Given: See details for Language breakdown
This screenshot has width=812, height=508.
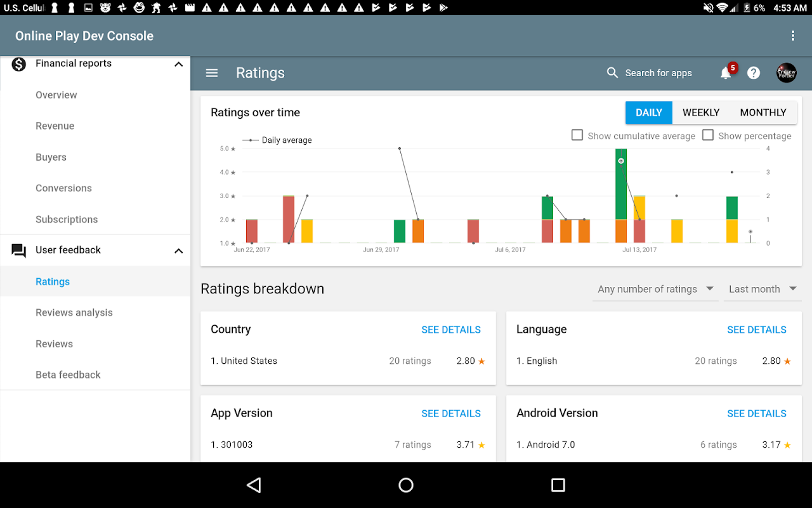Looking at the screenshot, I should point(757,330).
